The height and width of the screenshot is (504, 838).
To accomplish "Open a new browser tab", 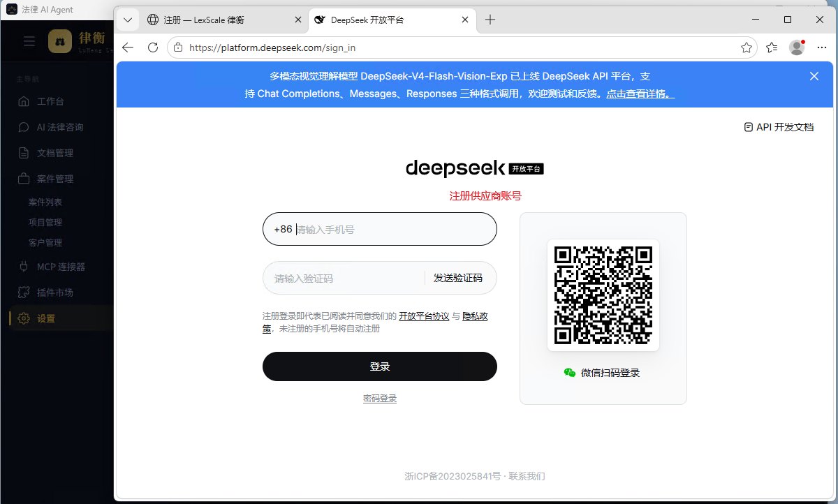I will (x=490, y=20).
